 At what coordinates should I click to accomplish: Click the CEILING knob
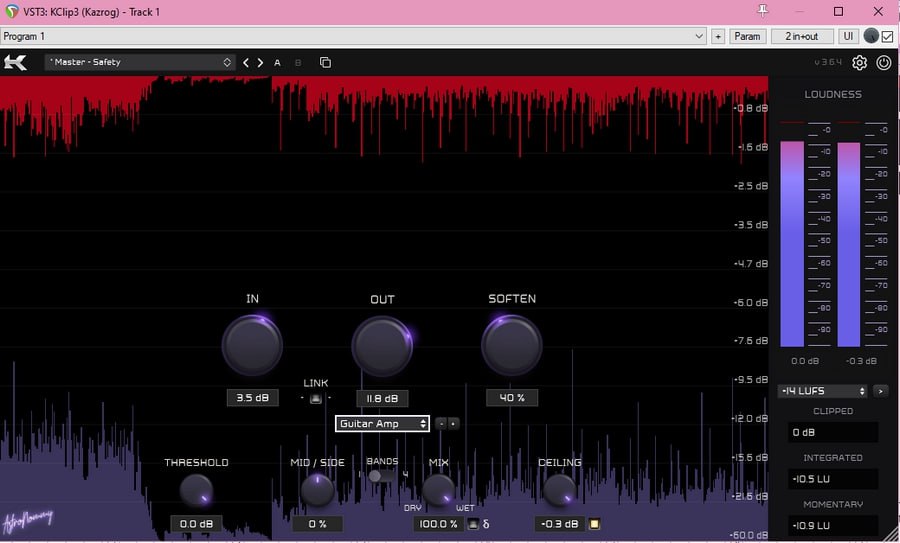point(560,491)
